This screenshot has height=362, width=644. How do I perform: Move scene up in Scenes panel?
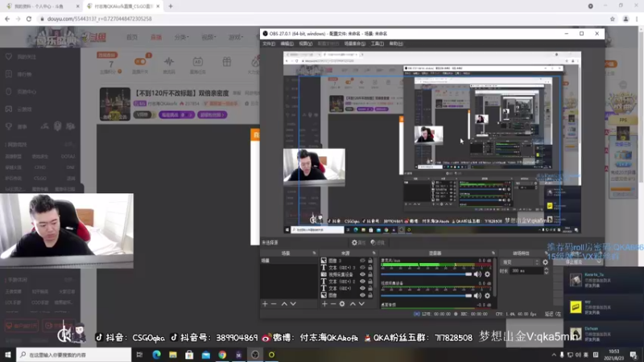click(284, 304)
